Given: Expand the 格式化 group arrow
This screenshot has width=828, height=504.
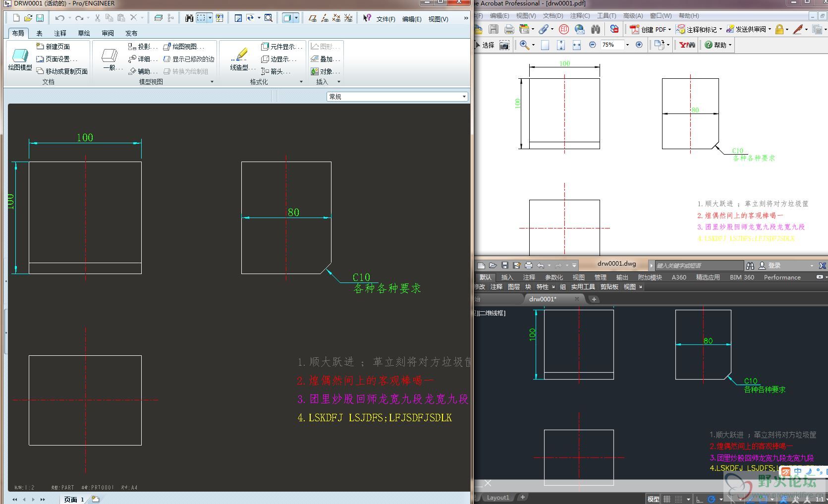Looking at the screenshot, I should tap(301, 82).
